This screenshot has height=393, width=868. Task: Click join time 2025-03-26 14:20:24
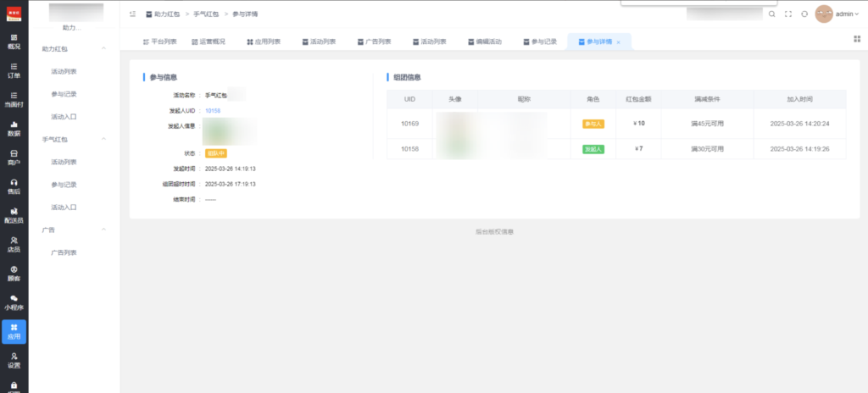coord(800,124)
